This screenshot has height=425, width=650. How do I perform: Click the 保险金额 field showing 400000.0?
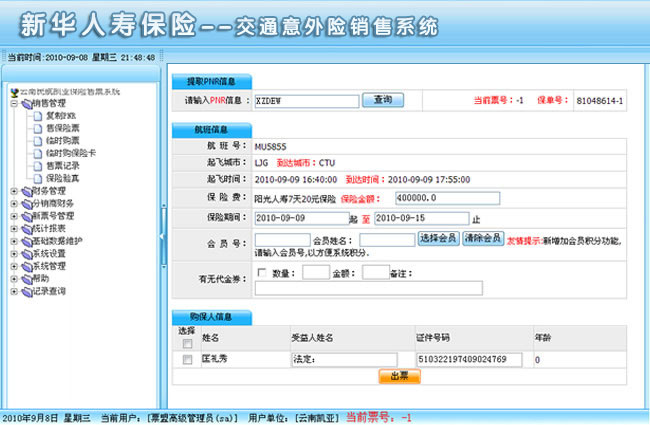tap(448, 198)
